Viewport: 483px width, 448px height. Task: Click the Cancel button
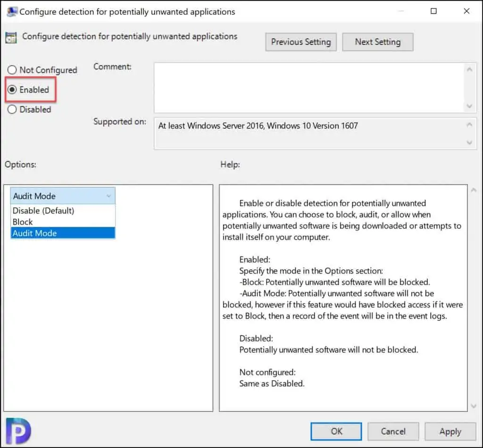[393, 431]
